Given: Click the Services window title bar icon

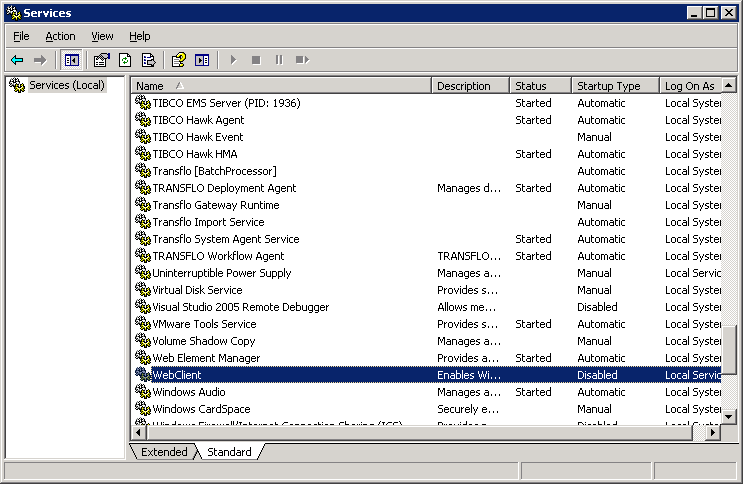Looking at the screenshot, I should [x=14, y=13].
